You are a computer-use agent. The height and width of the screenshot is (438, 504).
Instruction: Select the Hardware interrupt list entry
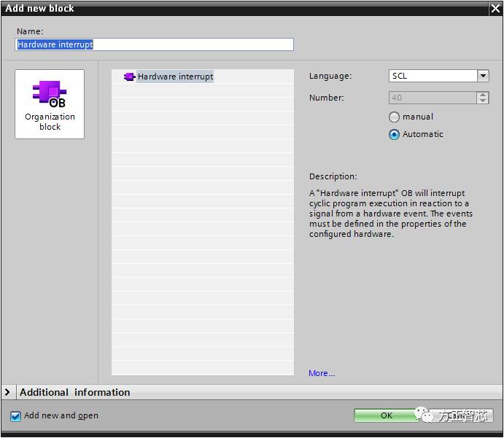point(175,77)
